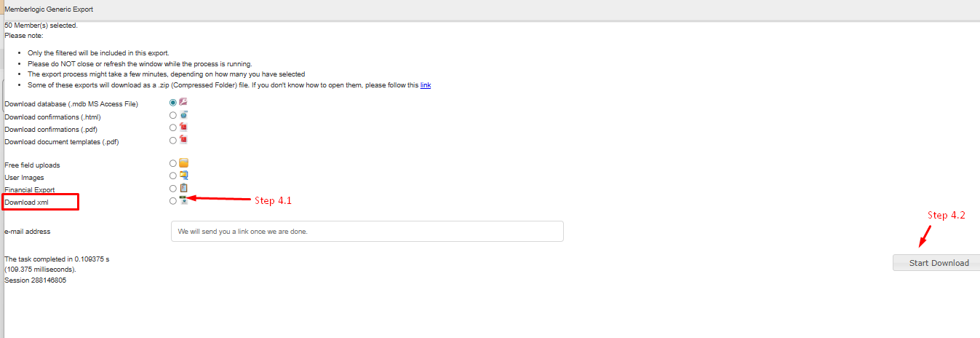The height and width of the screenshot is (338, 980).
Task: Click the Download database (.mdb MS Access File) label
Action: pyautogui.click(x=71, y=104)
